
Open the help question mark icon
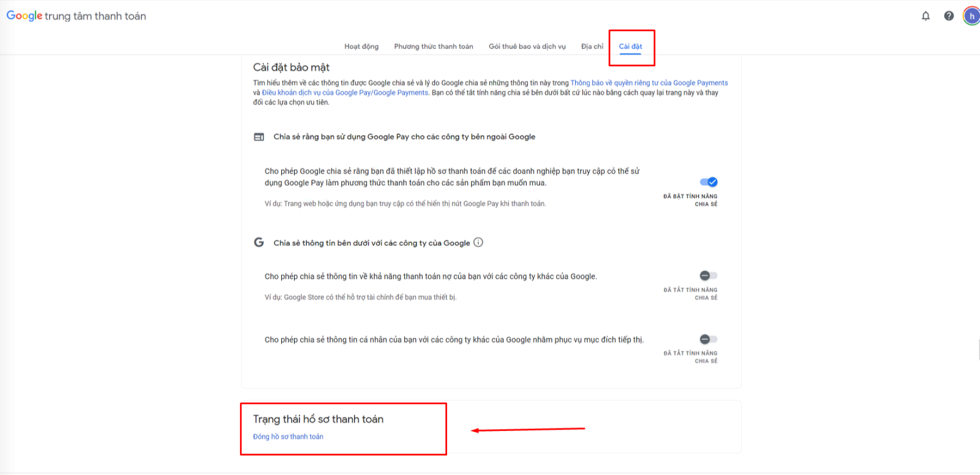coord(949,16)
